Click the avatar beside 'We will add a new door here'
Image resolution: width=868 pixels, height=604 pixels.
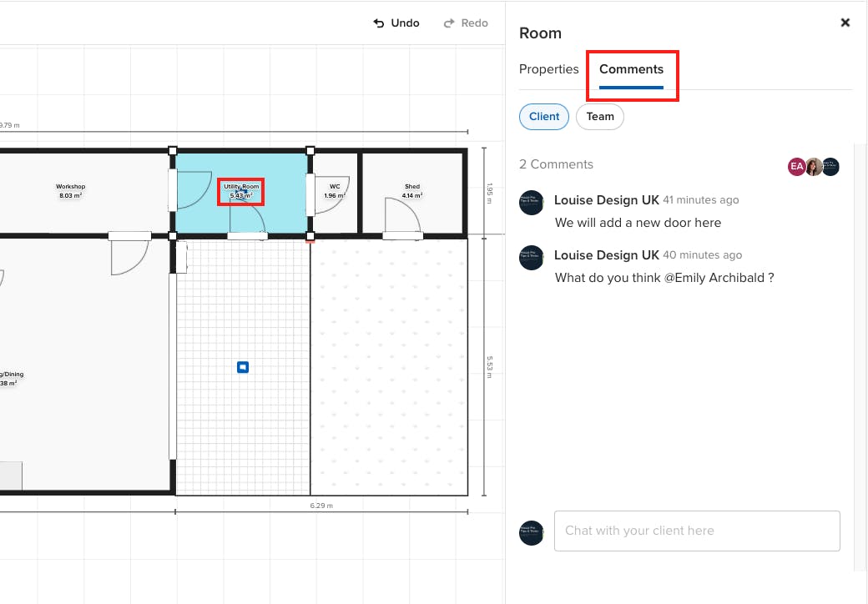(x=531, y=203)
